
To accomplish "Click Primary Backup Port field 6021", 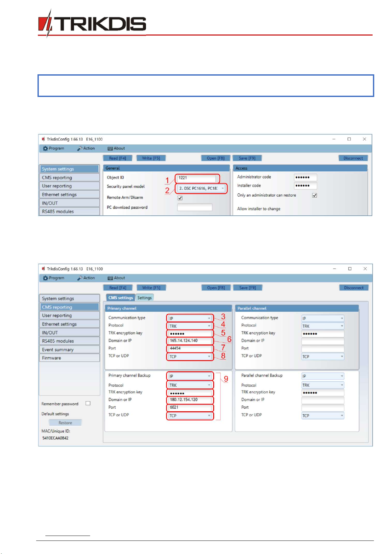I will pyautogui.click(x=190, y=408).
